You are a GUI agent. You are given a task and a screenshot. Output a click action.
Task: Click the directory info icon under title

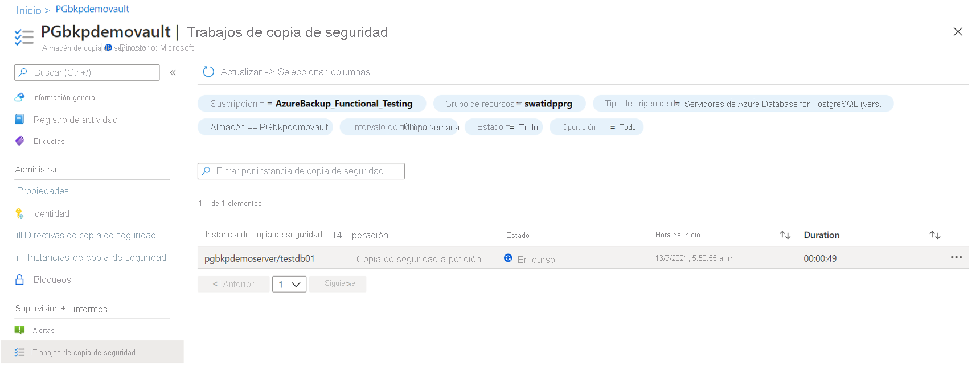108,48
